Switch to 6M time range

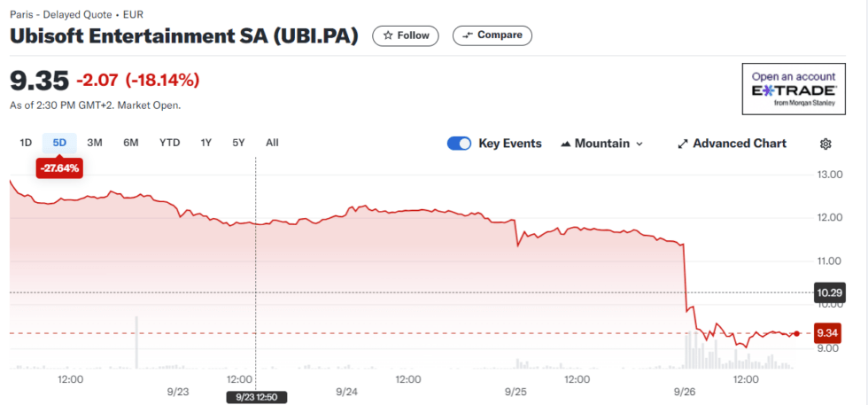(x=131, y=143)
